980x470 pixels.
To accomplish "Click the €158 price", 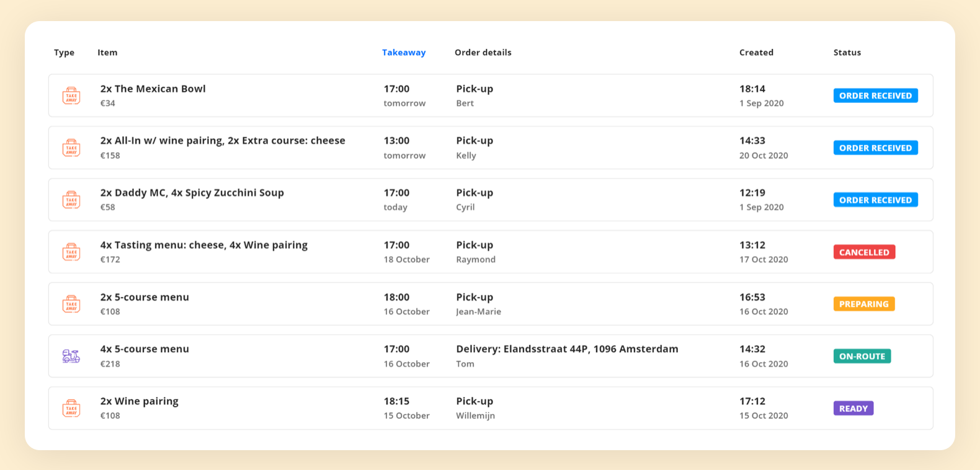I will [110, 156].
